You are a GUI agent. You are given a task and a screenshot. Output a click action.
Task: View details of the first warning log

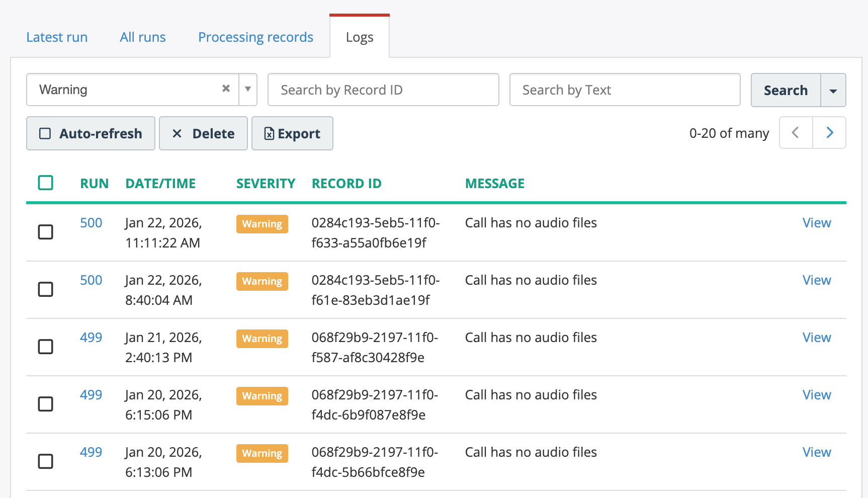click(816, 222)
